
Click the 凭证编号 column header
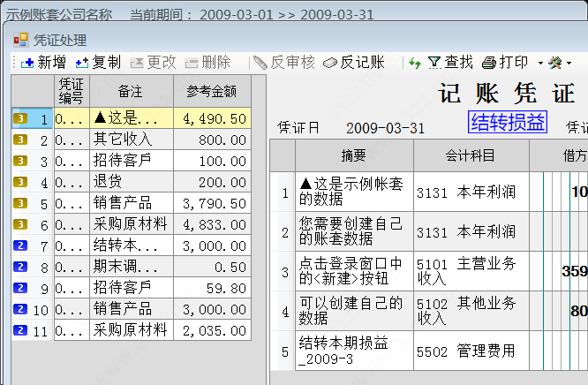tap(72, 91)
